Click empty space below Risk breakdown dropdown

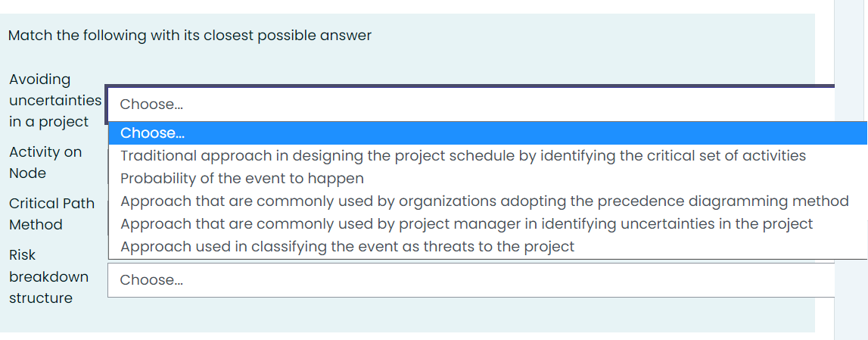pos(454,314)
